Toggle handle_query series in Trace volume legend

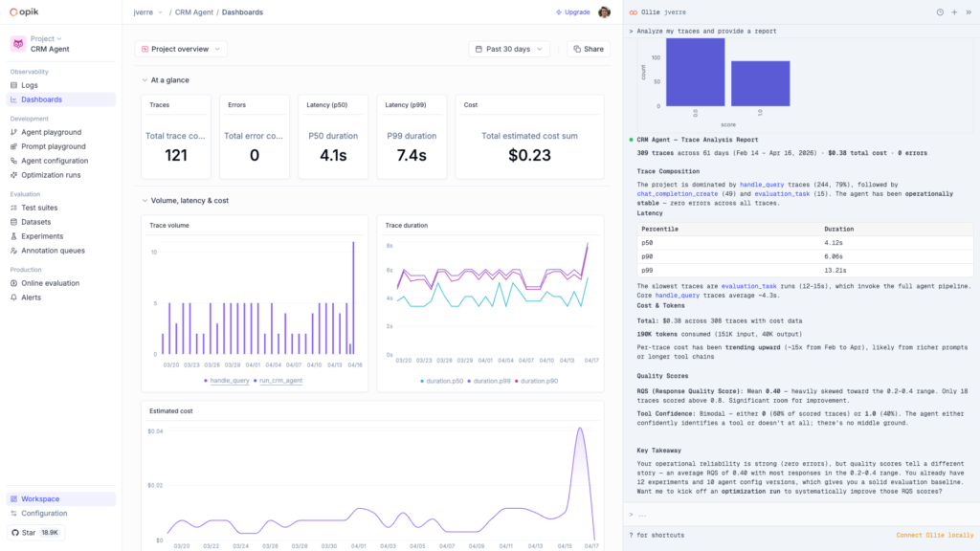tap(226, 380)
